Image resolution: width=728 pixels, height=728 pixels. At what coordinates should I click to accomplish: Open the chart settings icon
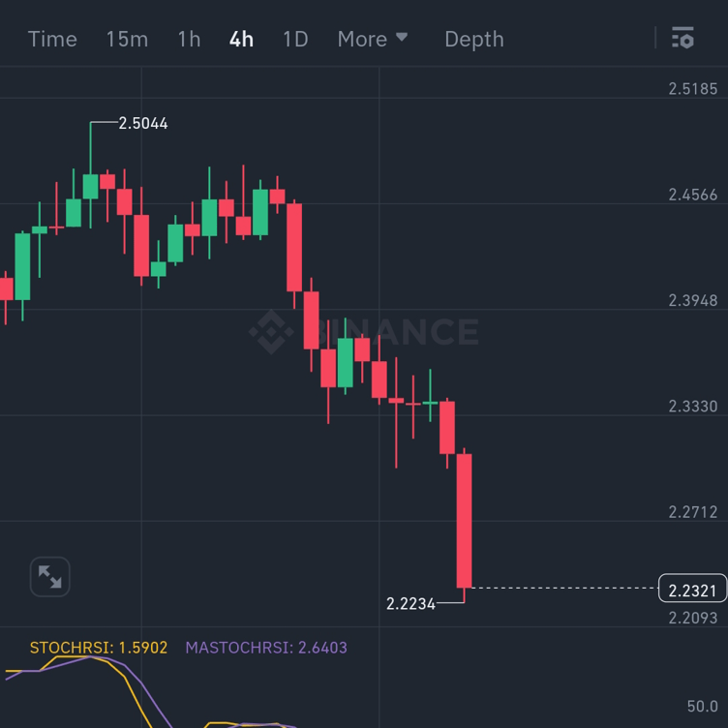click(682, 39)
